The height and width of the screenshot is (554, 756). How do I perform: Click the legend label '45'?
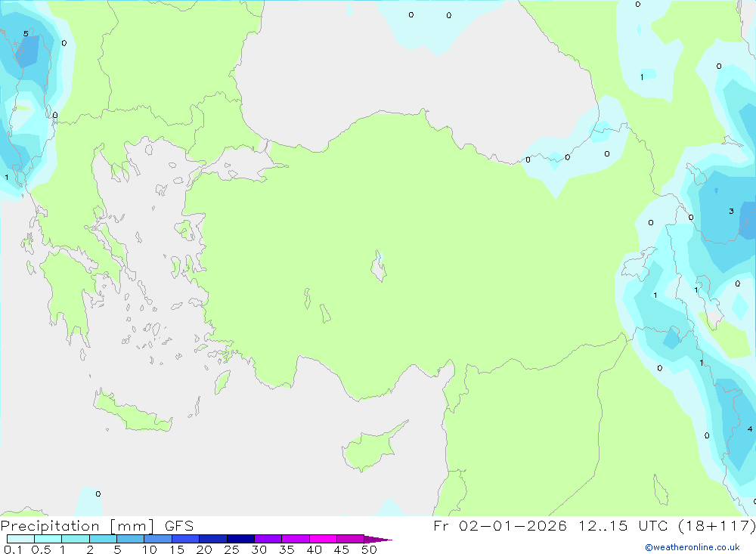pyautogui.click(x=342, y=549)
